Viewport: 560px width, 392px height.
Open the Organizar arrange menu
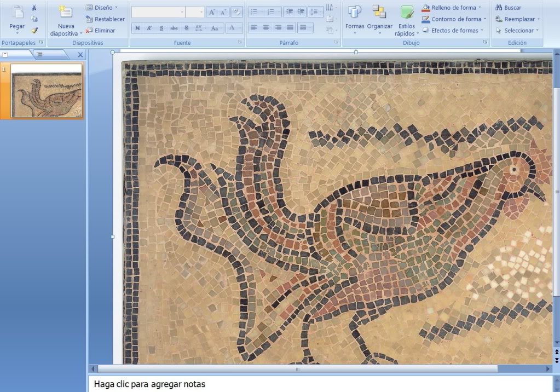point(379,20)
